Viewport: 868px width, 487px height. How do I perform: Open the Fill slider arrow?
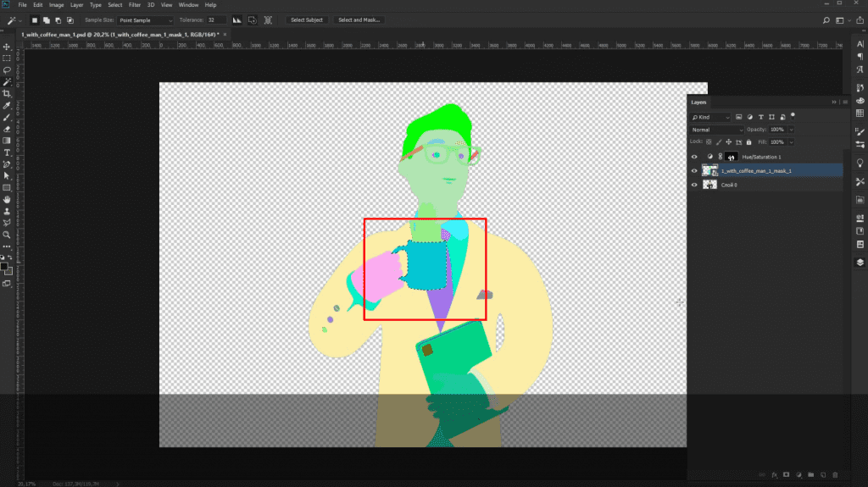tap(791, 142)
